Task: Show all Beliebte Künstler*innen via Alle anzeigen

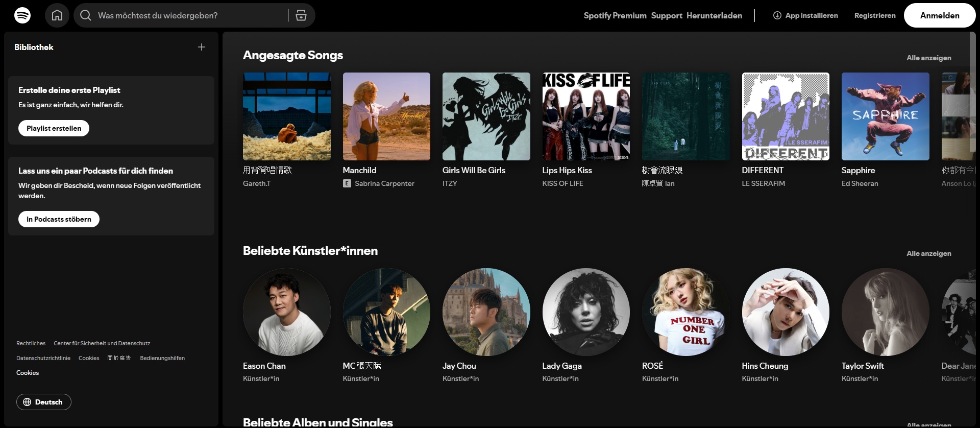Action: pyautogui.click(x=929, y=253)
